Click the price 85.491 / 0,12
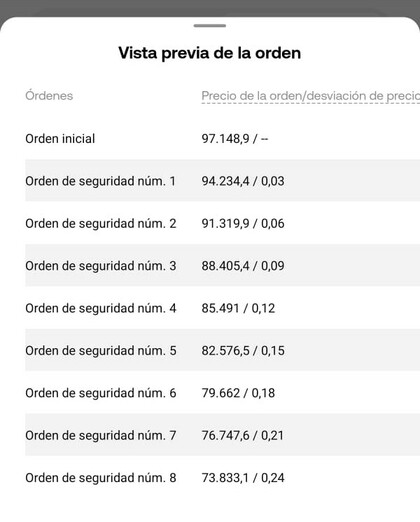The image size is (420, 522). tap(238, 308)
